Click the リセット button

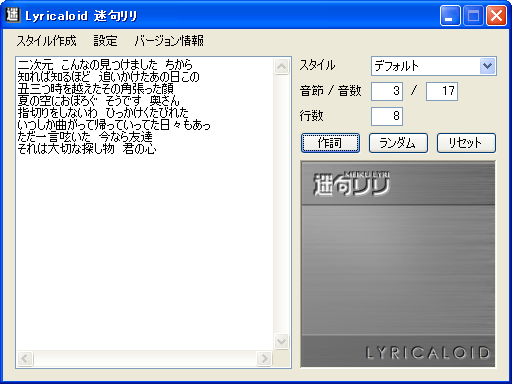pyautogui.click(x=466, y=143)
